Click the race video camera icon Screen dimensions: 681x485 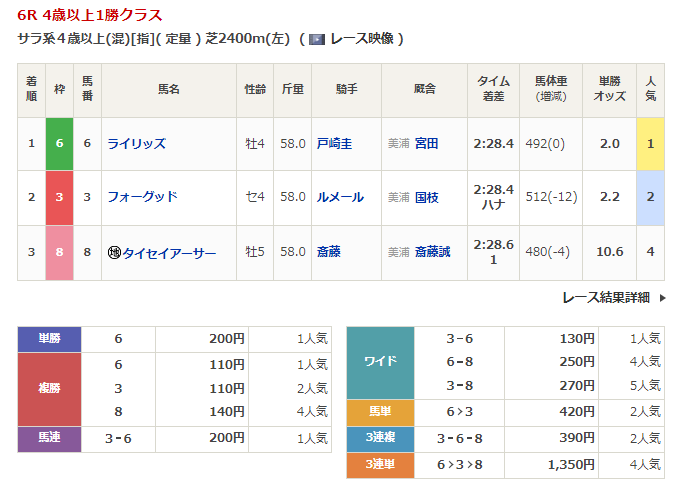click(x=317, y=39)
